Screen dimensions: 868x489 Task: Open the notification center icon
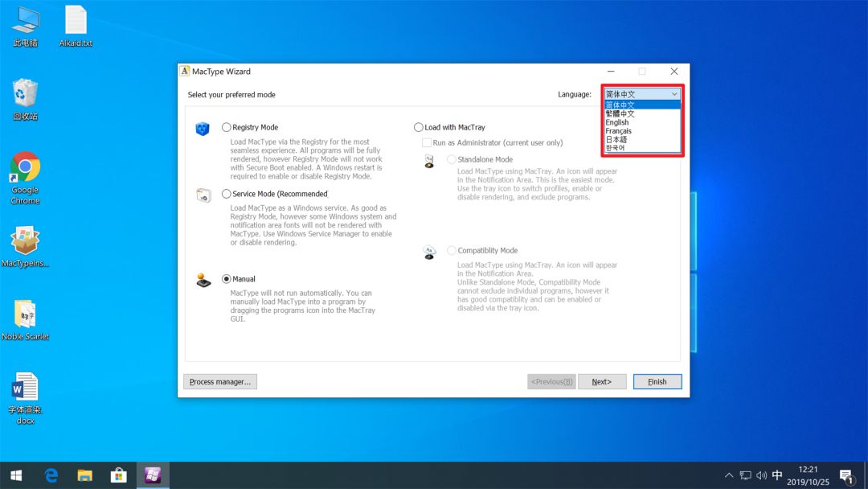coord(846,475)
